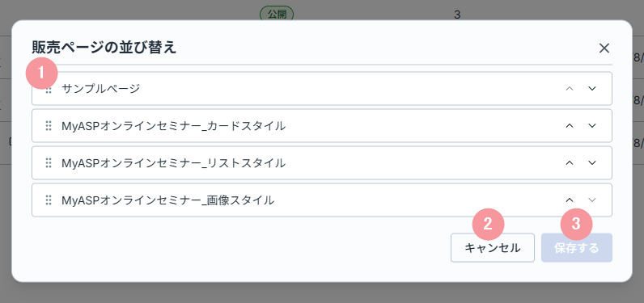Move カードスタイル row down one position
644x303 pixels.
(592, 126)
